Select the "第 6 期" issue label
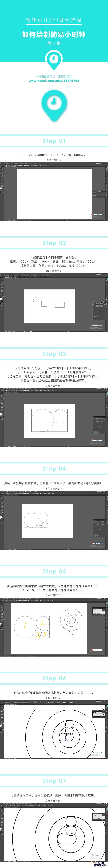Screen dimensions: 108x868 54,43
